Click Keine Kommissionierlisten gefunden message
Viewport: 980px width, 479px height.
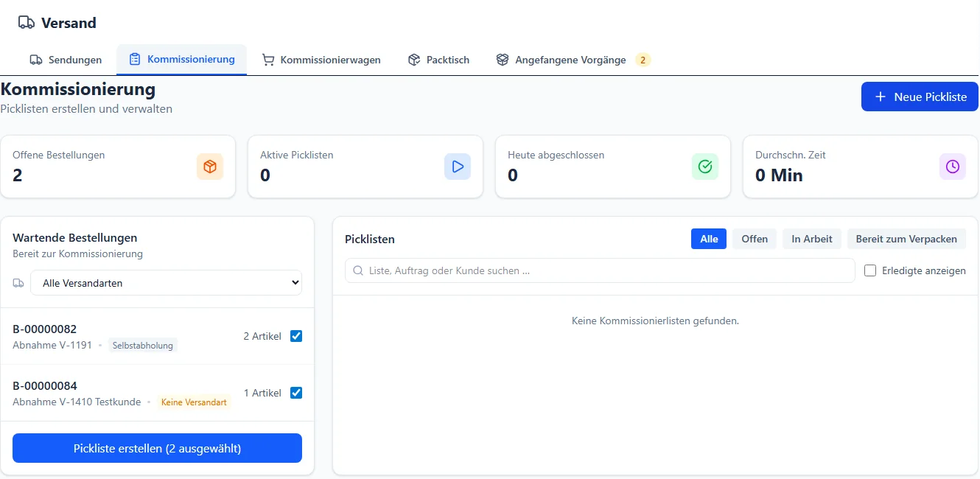(655, 321)
